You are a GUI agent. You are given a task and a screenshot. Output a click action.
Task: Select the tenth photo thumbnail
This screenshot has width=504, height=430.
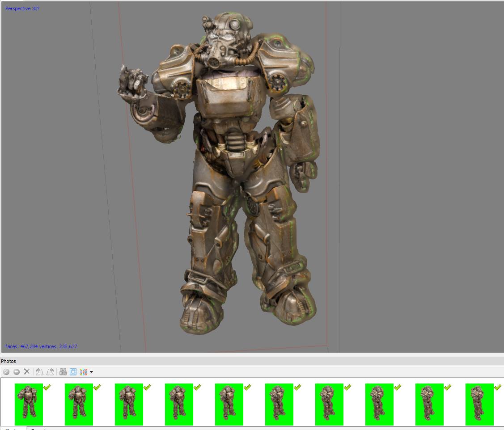point(479,404)
